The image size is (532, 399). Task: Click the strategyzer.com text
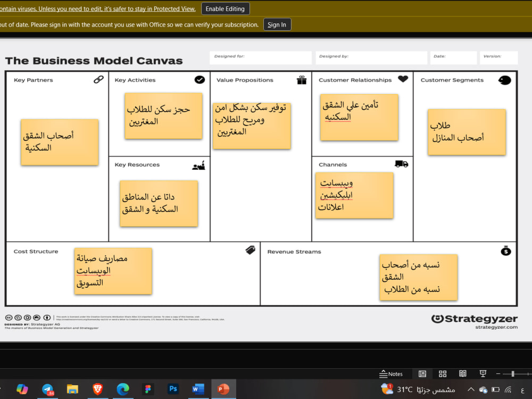point(496,327)
